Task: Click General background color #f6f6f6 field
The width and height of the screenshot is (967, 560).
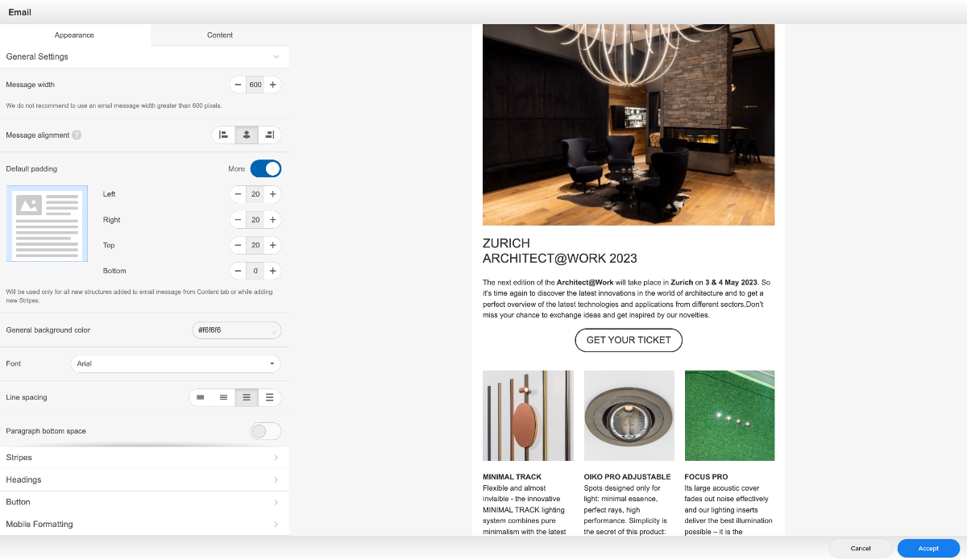Action: (236, 330)
